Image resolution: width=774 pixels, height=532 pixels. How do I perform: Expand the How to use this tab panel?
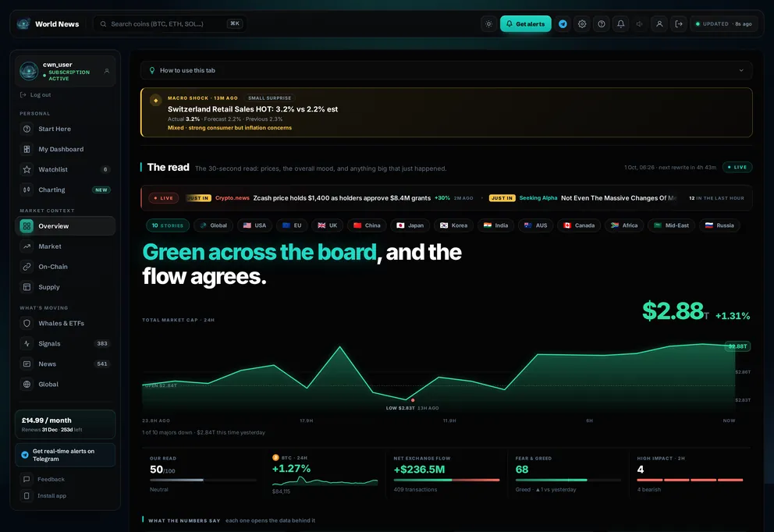click(x=446, y=70)
